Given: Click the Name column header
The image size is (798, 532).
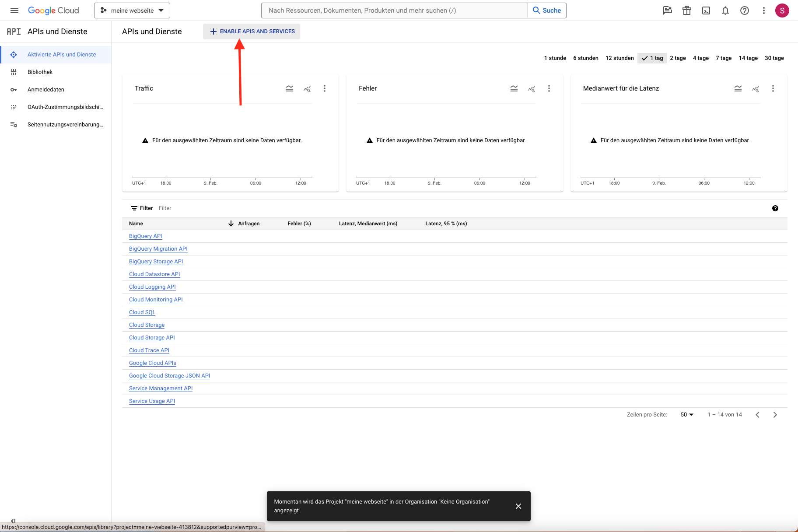Looking at the screenshot, I should pos(136,224).
